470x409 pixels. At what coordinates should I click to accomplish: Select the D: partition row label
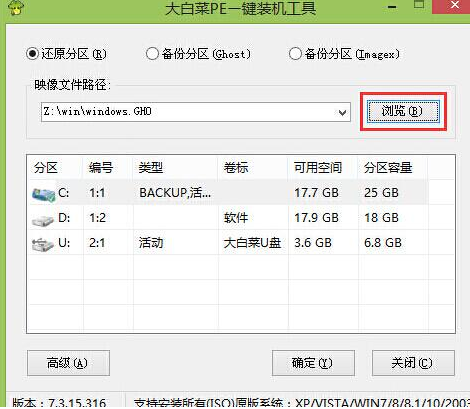pyautogui.click(x=64, y=218)
